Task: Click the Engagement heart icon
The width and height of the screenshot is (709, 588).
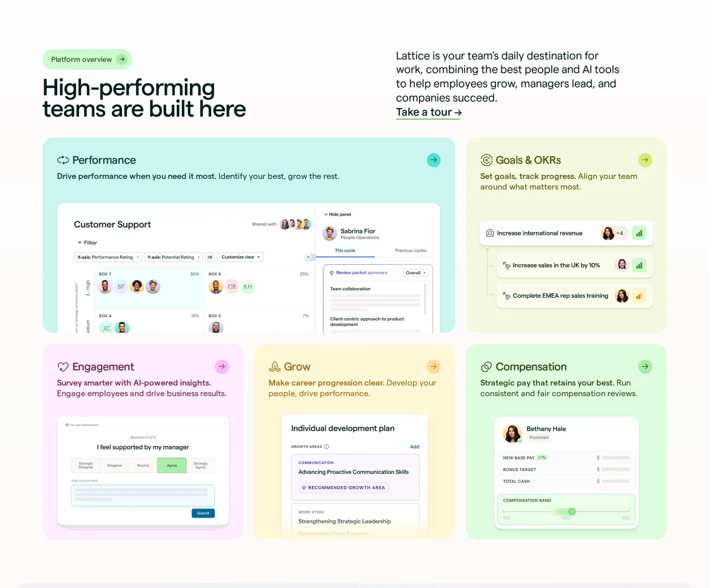Action: [63, 367]
